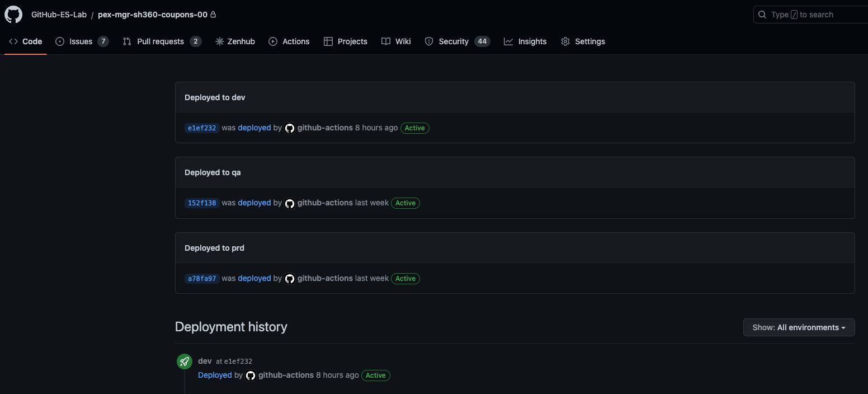
Task: Click the Wiki book icon
Action: (x=386, y=41)
